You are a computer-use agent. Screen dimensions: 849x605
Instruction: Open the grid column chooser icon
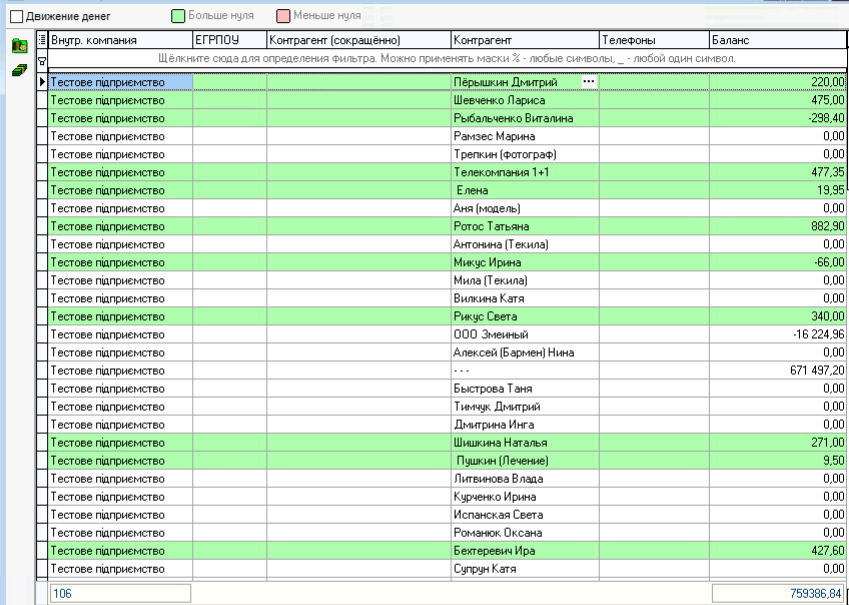point(42,40)
